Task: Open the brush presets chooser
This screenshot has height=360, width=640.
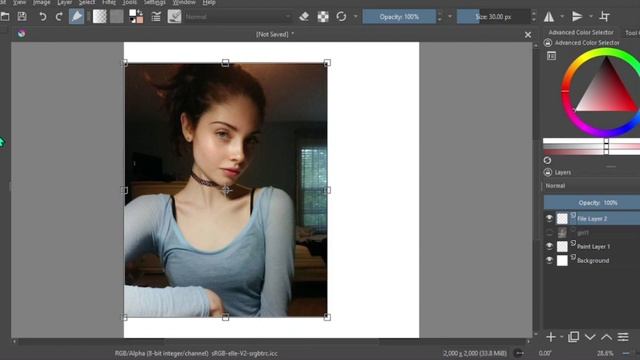Action: pos(174,17)
